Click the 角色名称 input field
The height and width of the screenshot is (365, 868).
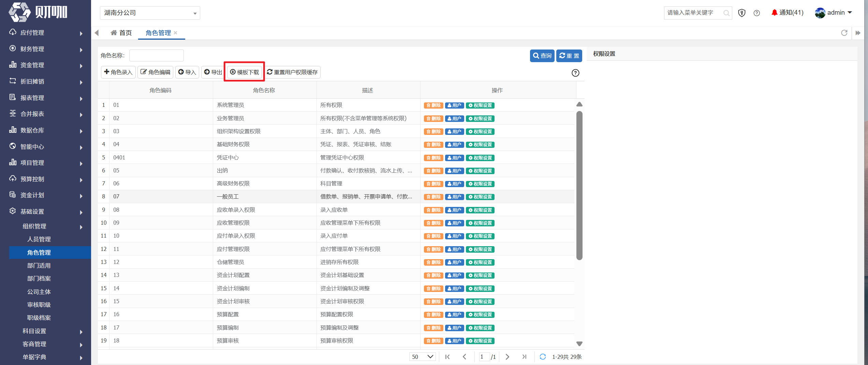click(157, 55)
